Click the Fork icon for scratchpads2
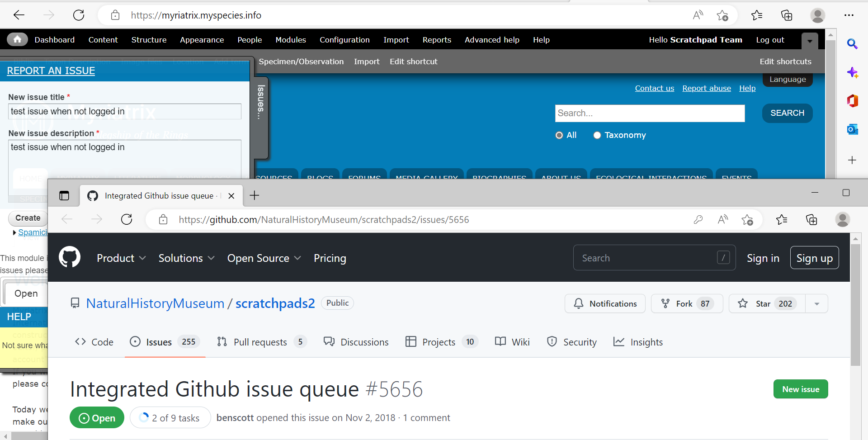 [x=666, y=303]
